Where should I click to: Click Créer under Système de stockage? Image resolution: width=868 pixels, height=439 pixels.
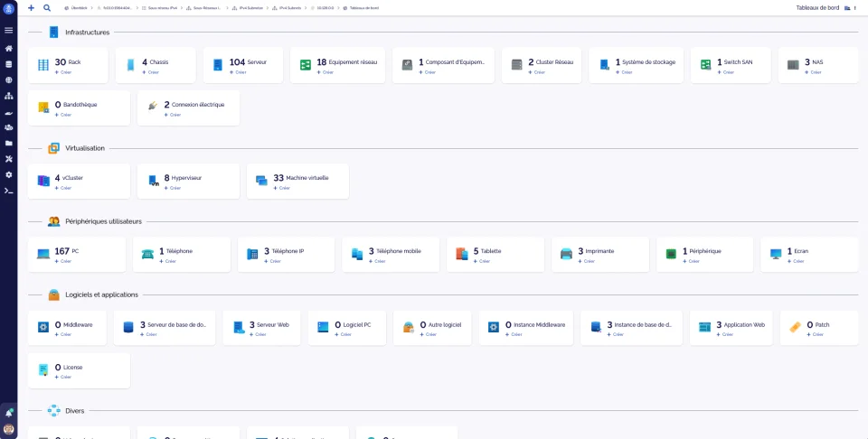coord(624,72)
